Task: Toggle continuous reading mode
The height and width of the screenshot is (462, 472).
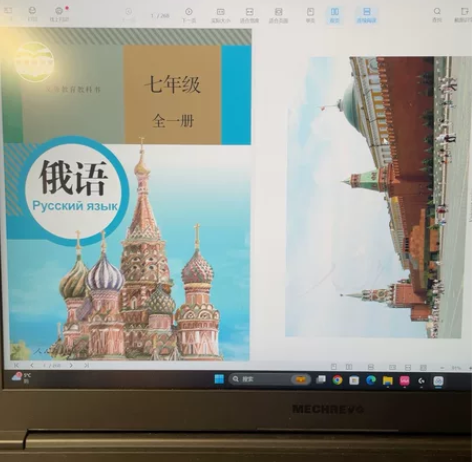Action: click(x=366, y=15)
